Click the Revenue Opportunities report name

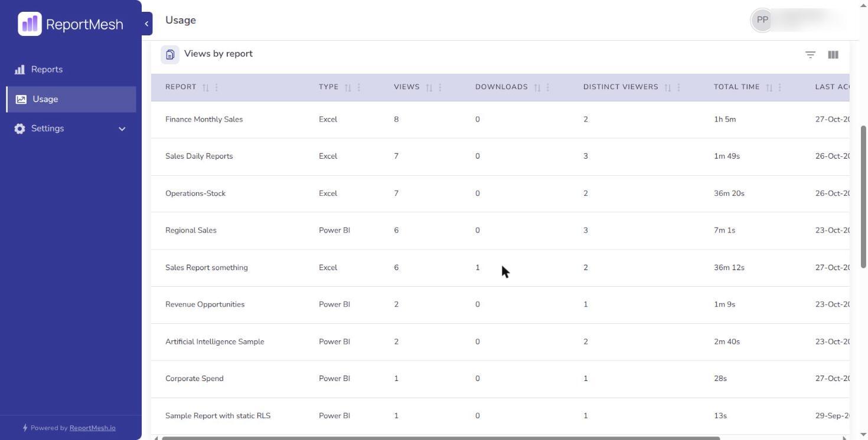pos(205,304)
